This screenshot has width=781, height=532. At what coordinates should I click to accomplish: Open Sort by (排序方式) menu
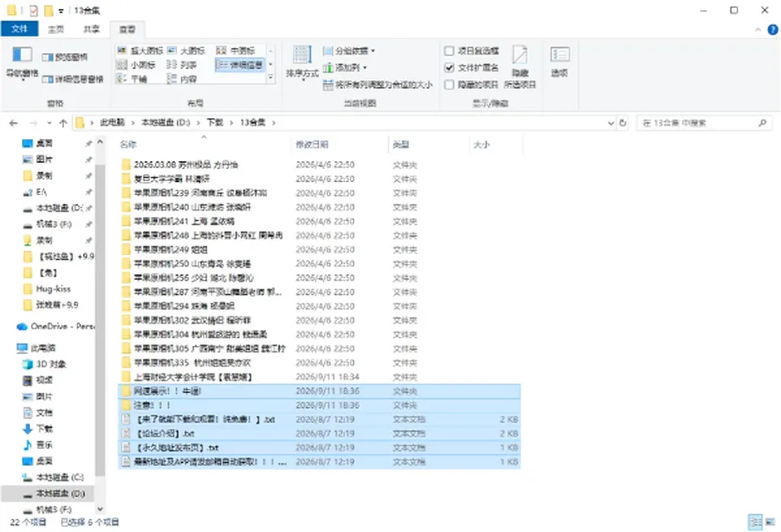tap(302, 63)
